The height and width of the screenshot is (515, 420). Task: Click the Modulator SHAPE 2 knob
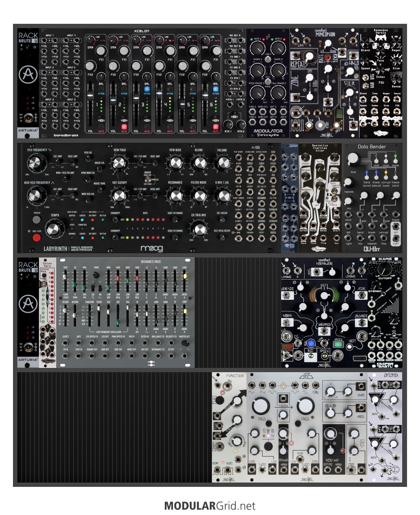click(x=279, y=70)
